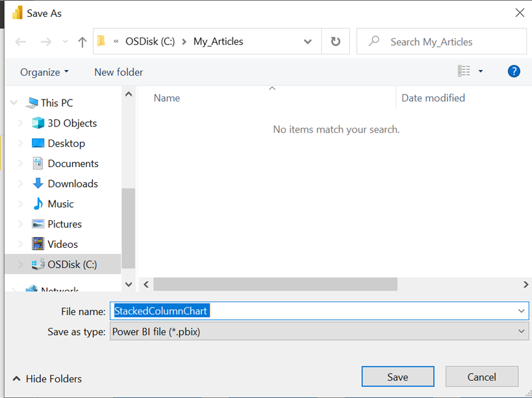Image resolution: width=532 pixels, height=398 pixels.
Task: Refresh the My_Articles folder view
Action: pyautogui.click(x=335, y=41)
